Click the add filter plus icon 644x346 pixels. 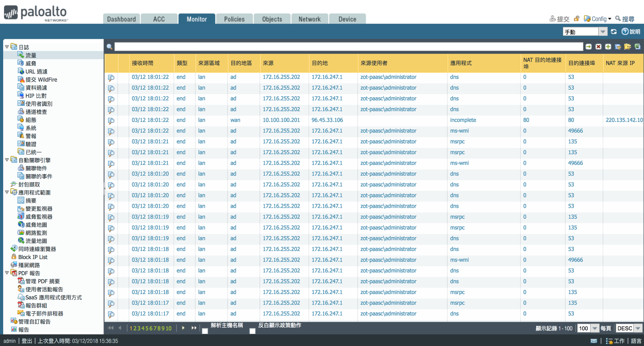coord(608,46)
